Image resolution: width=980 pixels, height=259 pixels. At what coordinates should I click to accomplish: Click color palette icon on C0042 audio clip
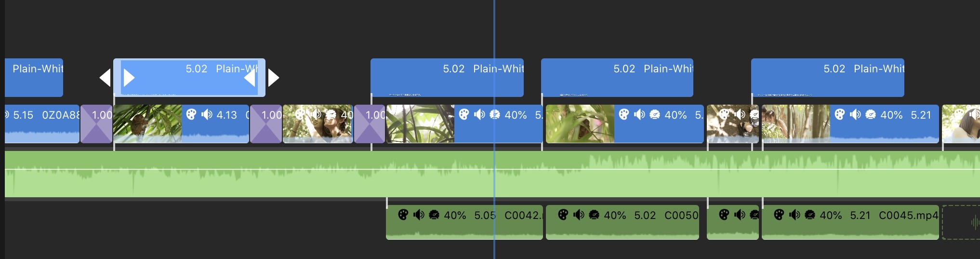coord(403,215)
